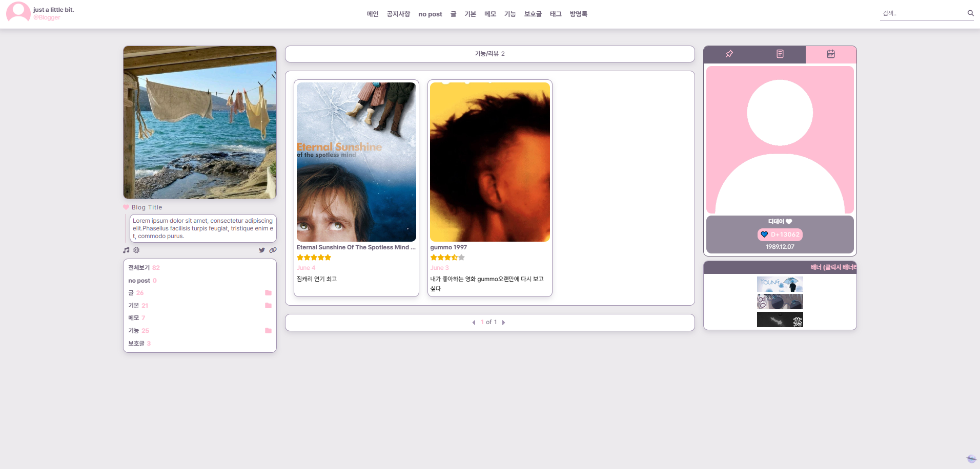This screenshot has width=980, height=469.
Task: Click the seaside laundry profile image
Action: pyautogui.click(x=200, y=122)
